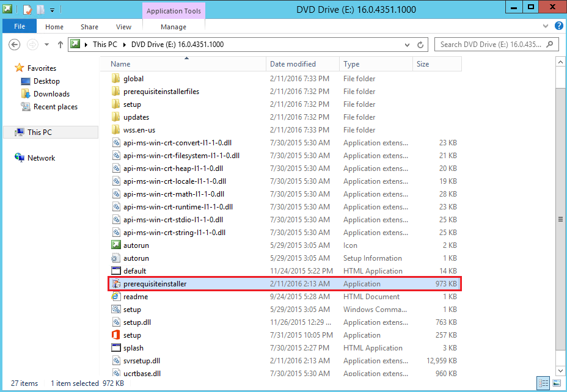Select the global folder icon
The height and width of the screenshot is (392, 567).
click(x=115, y=78)
